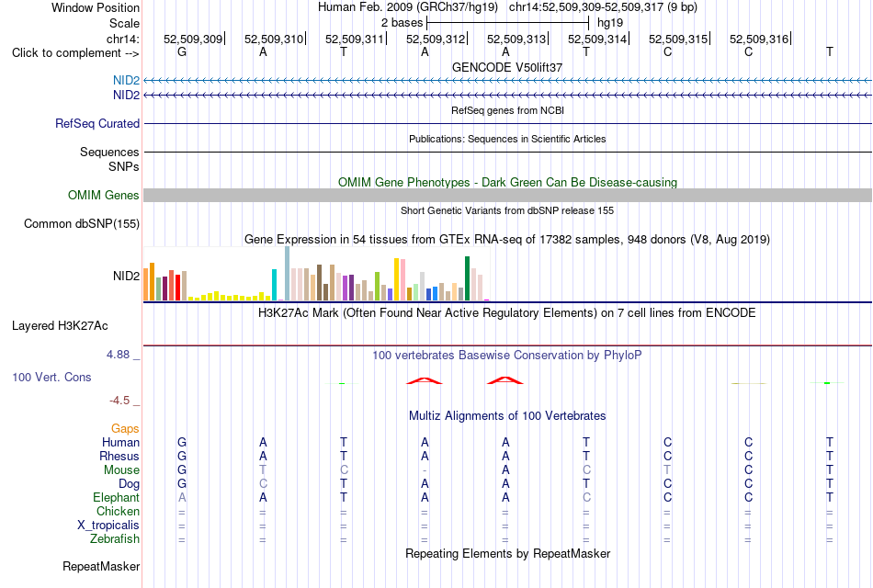This screenshot has height=588, width=873.
Task: Open the RefSeq Curated track label
Action: click(96, 124)
